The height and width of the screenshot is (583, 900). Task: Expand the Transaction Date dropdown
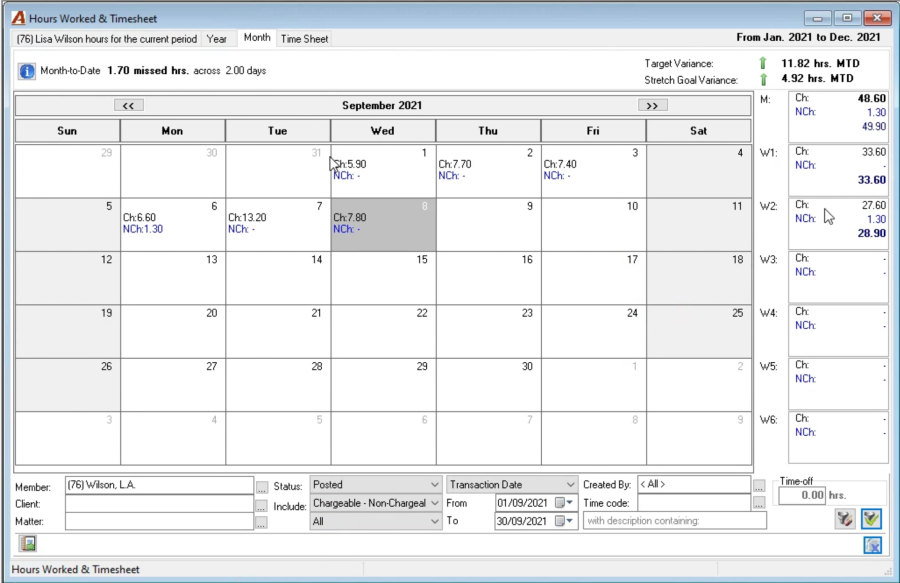570,485
